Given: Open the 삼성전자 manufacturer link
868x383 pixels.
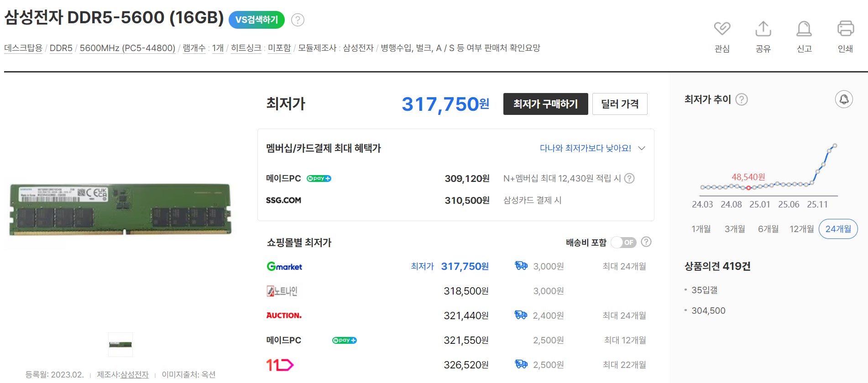Looking at the screenshot, I should pos(134,375).
